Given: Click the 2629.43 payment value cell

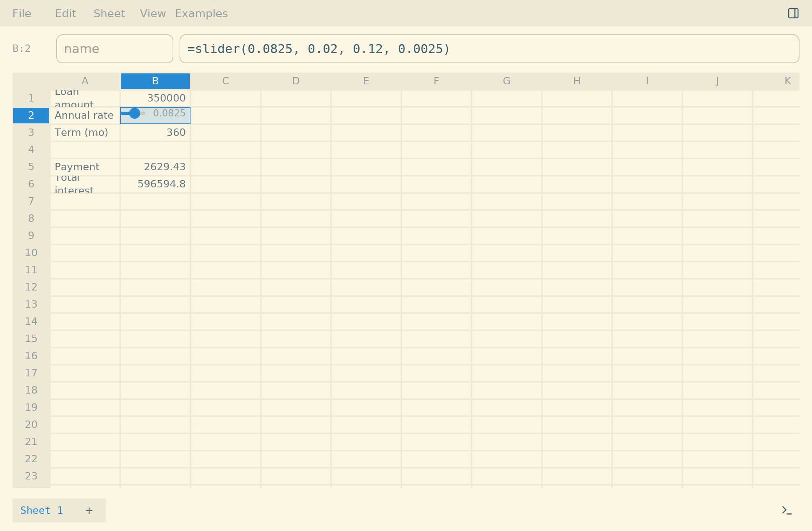Looking at the screenshot, I should [x=155, y=167].
